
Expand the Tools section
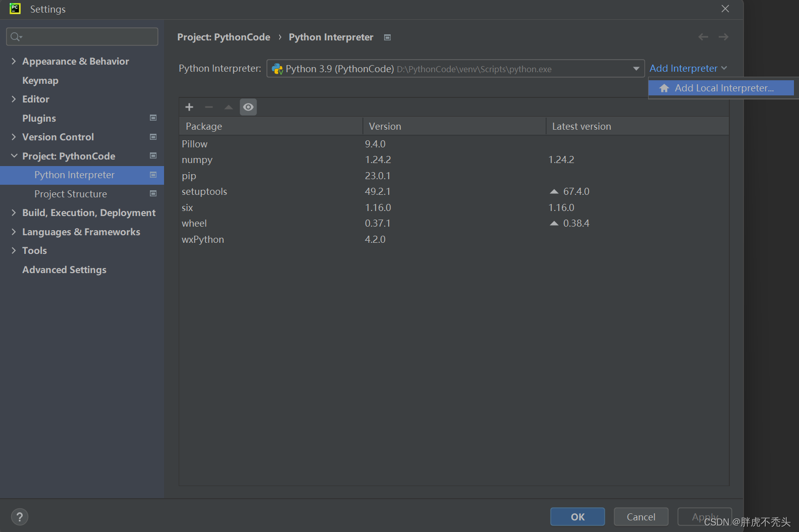pyautogui.click(x=14, y=250)
